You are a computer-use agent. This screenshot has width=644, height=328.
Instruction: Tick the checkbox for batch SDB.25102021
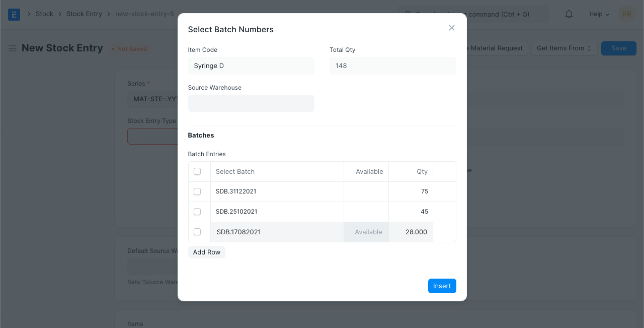197,212
